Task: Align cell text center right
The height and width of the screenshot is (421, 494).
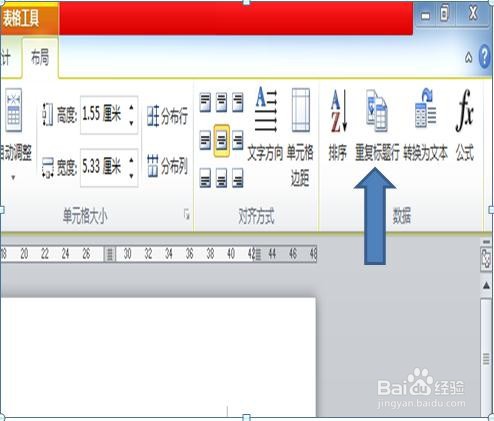Action: coord(237,140)
